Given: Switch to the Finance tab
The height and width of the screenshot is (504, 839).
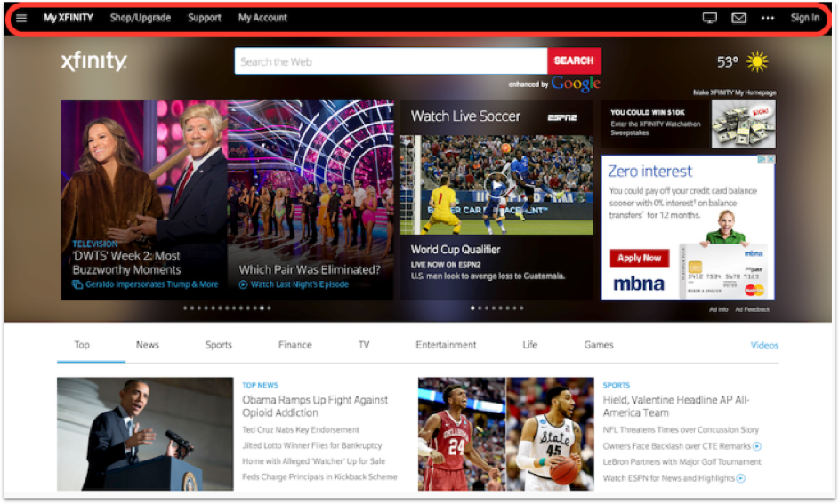Looking at the screenshot, I should pos(294,345).
